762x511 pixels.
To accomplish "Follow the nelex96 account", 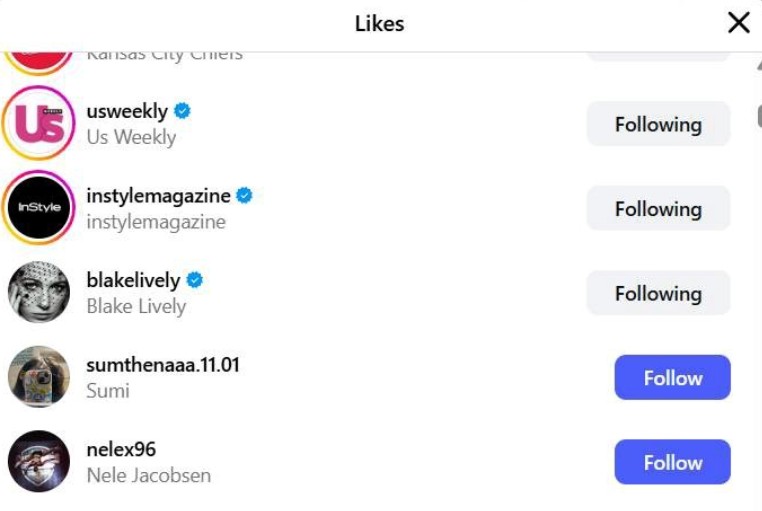I will tap(672, 462).
